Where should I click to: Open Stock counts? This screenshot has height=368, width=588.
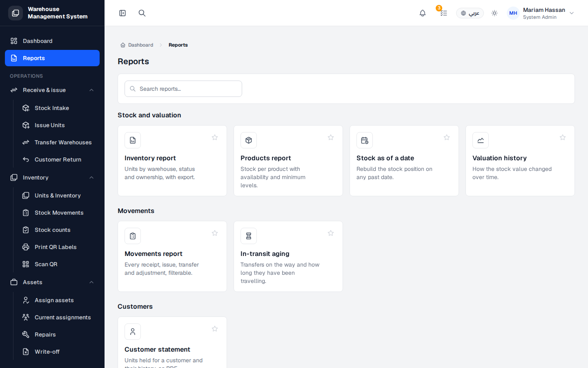point(58,230)
